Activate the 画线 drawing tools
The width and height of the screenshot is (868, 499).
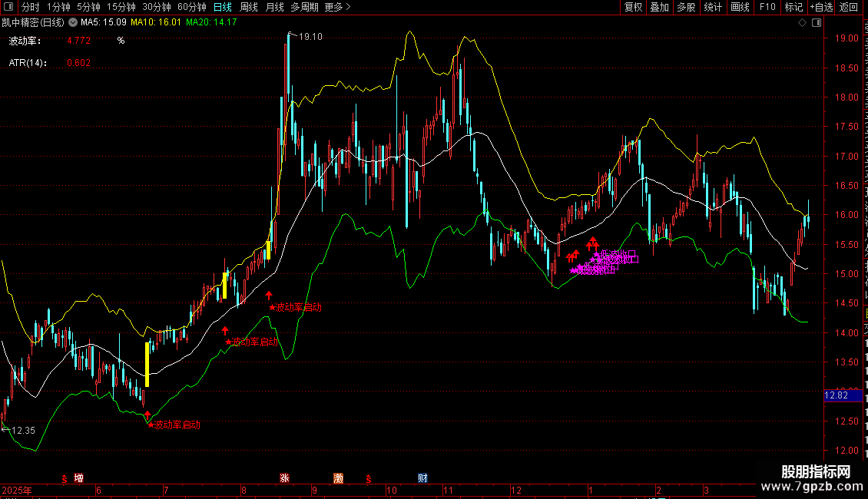coord(740,7)
